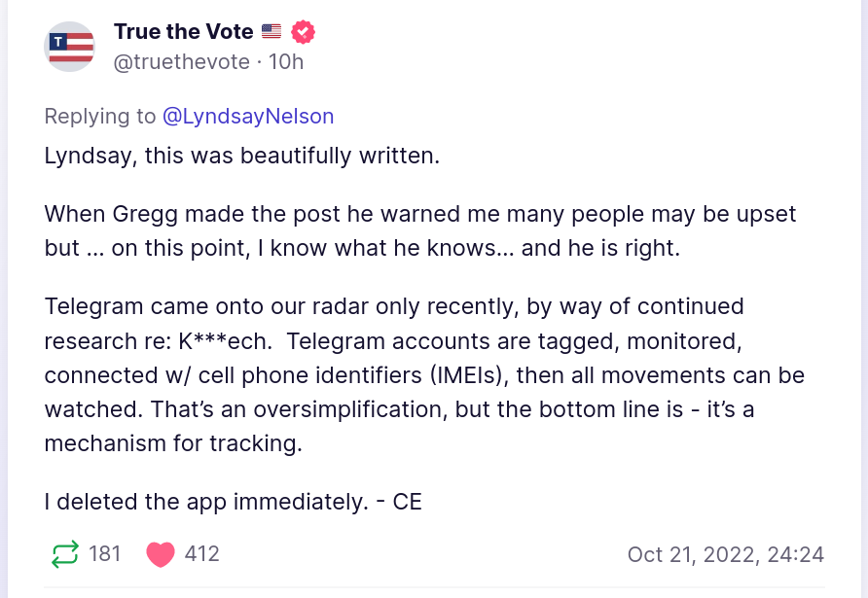Click the 10h relative timestamp
This screenshot has height=598, width=868.
click(285, 61)
